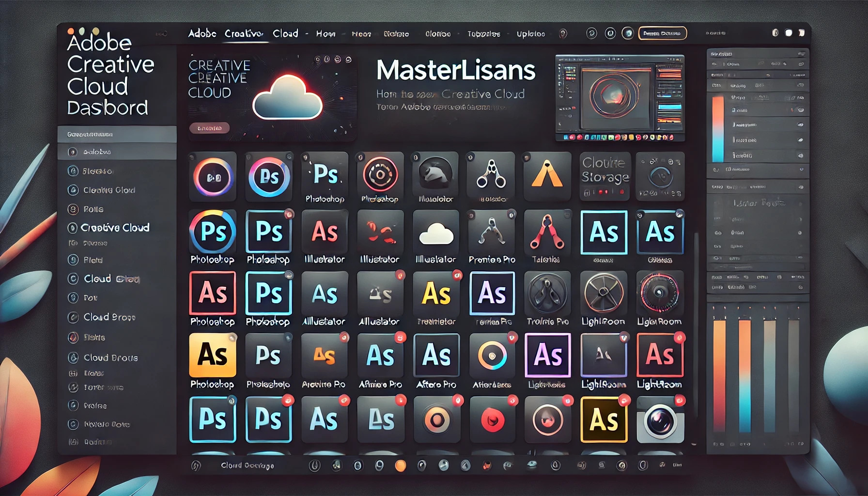Viewport: 868px width, 496px height.
Task: Click the workspace preview thumbnail beside MasterLisans
Action: point(620,97)
